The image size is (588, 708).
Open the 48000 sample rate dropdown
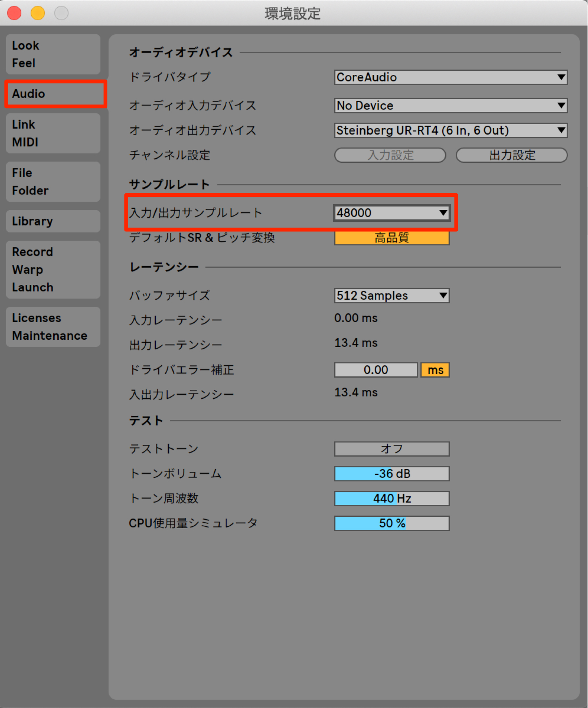click(392, 213)
